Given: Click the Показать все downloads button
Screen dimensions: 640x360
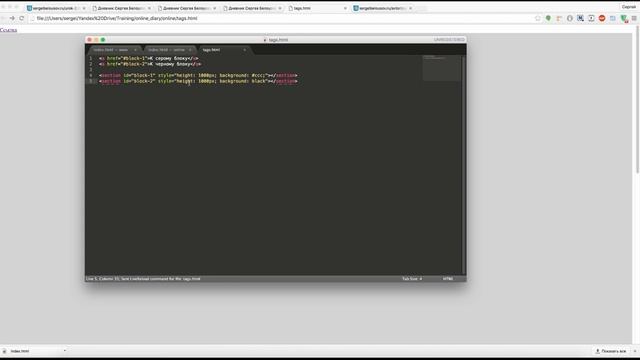Looking at the screenshot, I should [611, 351].
